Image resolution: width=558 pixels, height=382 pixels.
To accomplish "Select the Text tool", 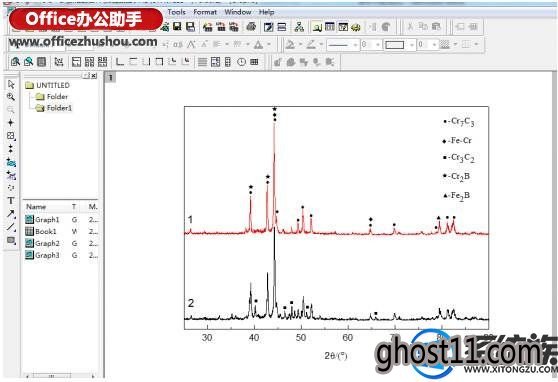I will [11, 201].
